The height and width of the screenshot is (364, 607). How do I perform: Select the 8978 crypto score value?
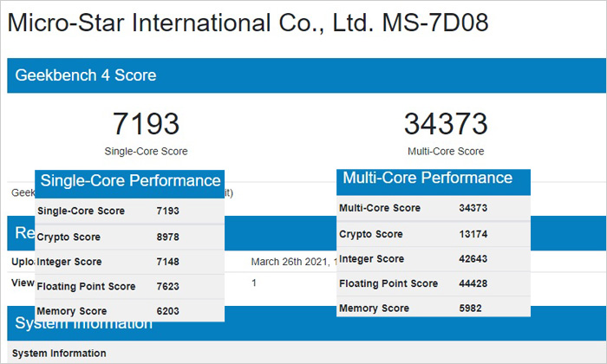pos(167,237)
